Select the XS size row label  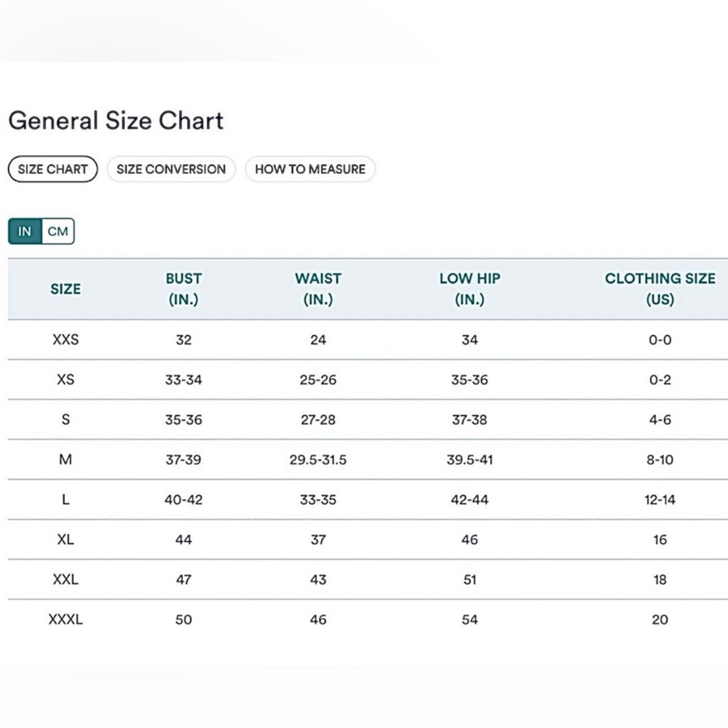66,379
